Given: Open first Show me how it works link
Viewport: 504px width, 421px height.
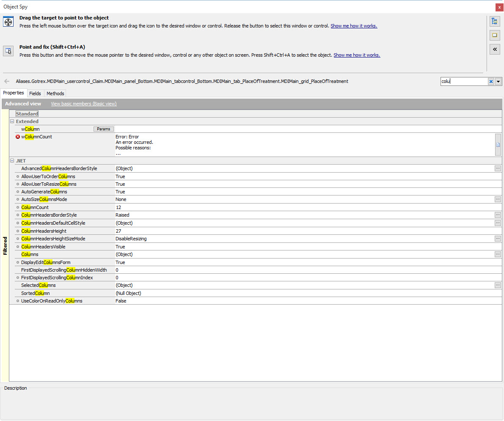Looking at the screenshot, I should [x=354, y=26].
